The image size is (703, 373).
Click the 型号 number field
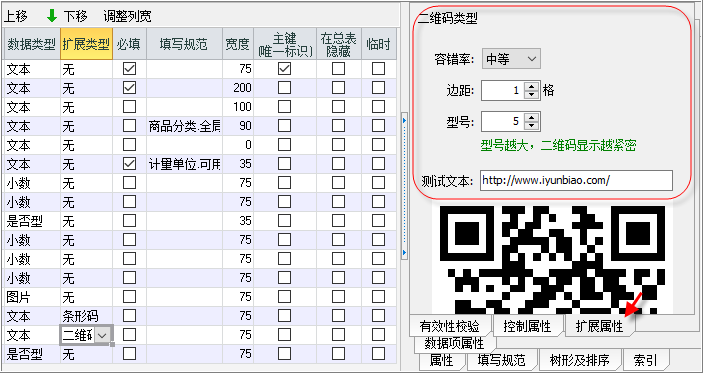[504, 121]
